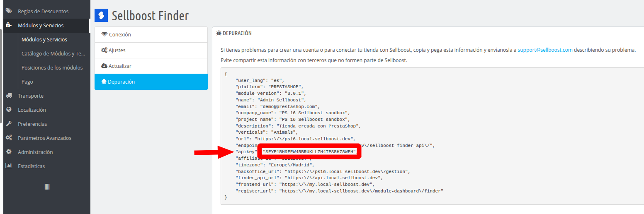Click the Sellboost Finder page title
Screen dimensions: 644x214
pos(150,16)
